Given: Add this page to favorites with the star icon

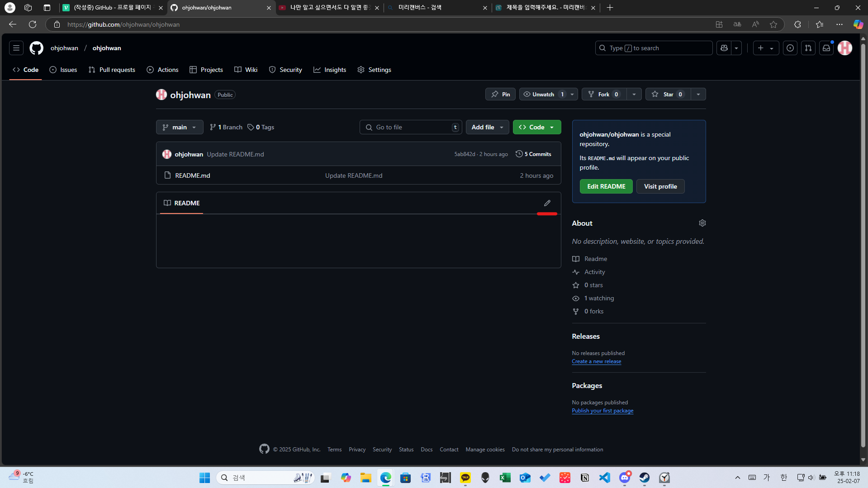Looking at the screenshot, I should [773, 24].
